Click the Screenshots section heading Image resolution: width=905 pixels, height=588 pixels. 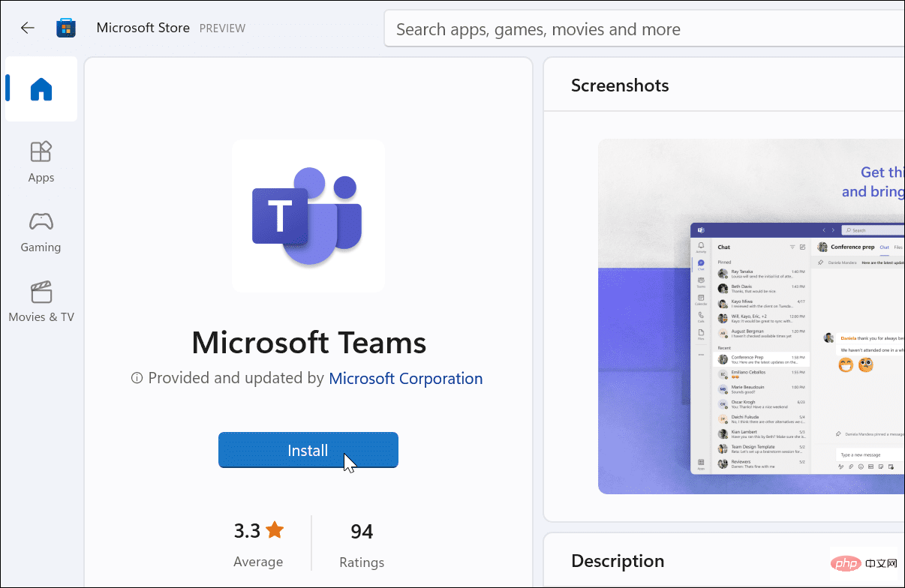click(x=620, y=85)
